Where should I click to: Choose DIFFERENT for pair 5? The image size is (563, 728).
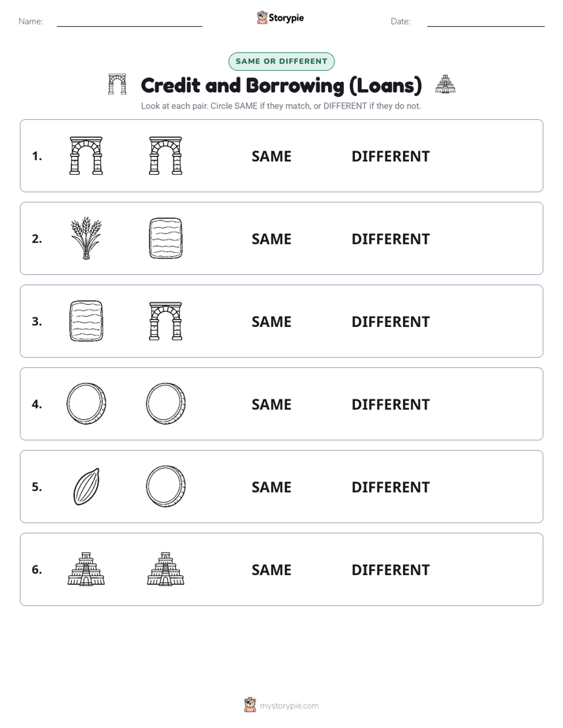tap(390, 487)
